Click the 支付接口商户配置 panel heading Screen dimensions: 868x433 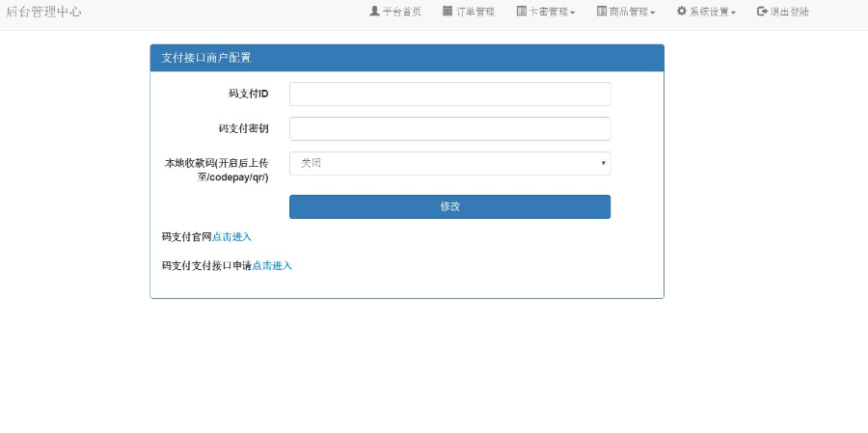pyautogui.click(x=407, y=58)
